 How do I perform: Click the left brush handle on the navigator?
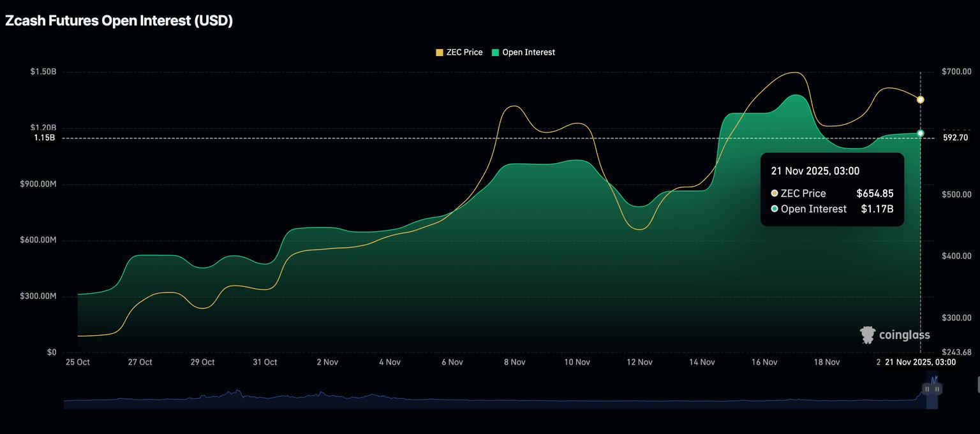[926, 388]
